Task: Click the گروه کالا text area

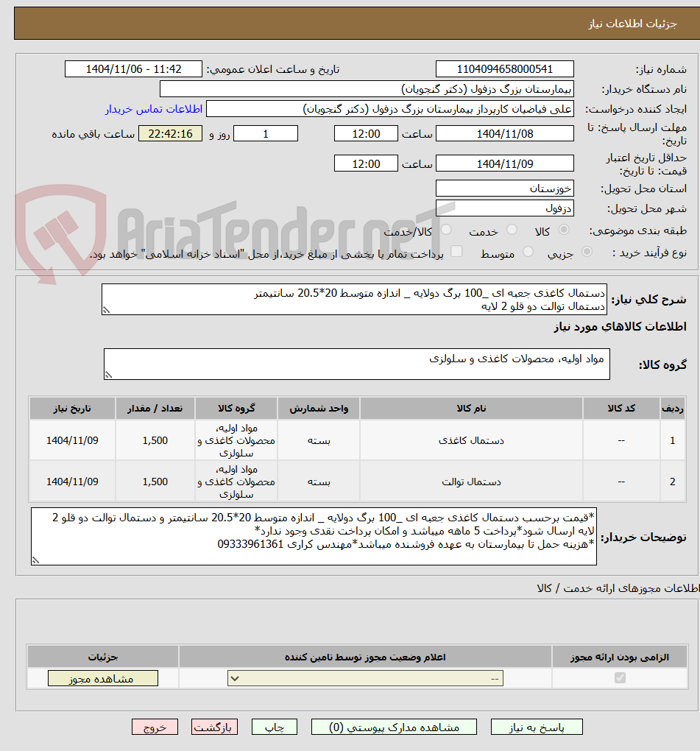Action: 357,364
